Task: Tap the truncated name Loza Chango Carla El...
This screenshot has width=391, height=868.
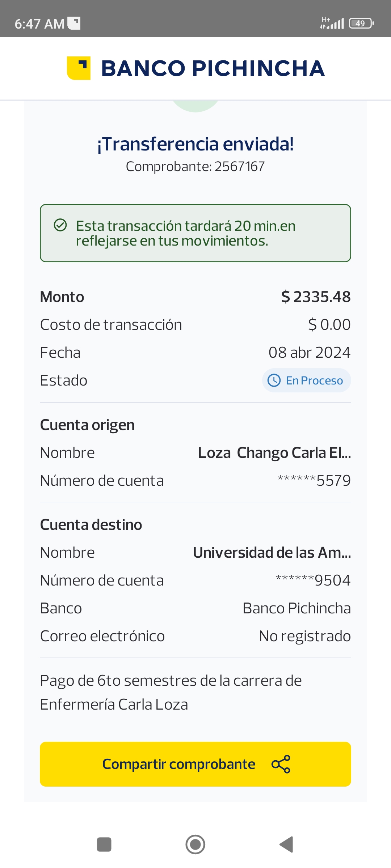Action: [x=274, y=453]
